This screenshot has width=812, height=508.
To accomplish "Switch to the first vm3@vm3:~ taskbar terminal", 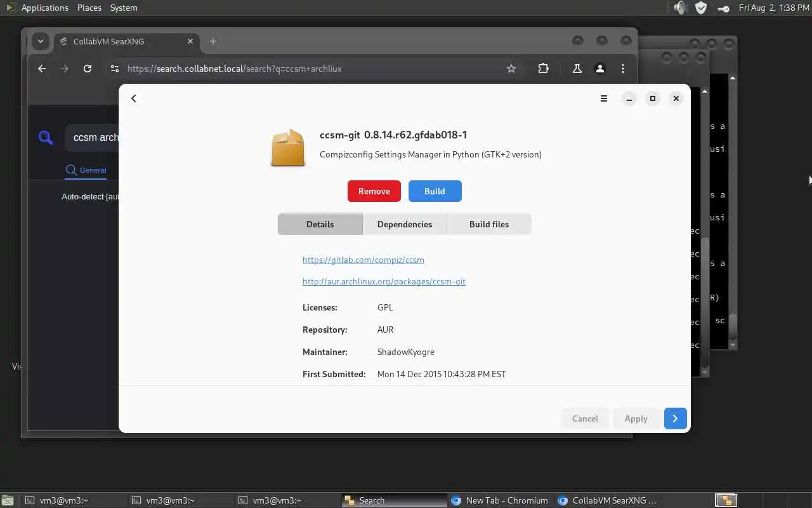I will (74, 500).
